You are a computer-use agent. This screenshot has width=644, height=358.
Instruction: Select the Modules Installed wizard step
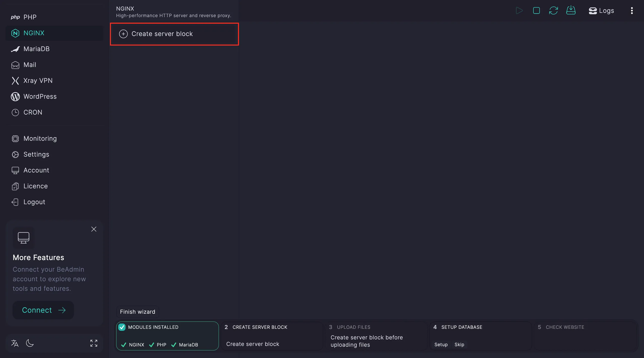[168, 336]
